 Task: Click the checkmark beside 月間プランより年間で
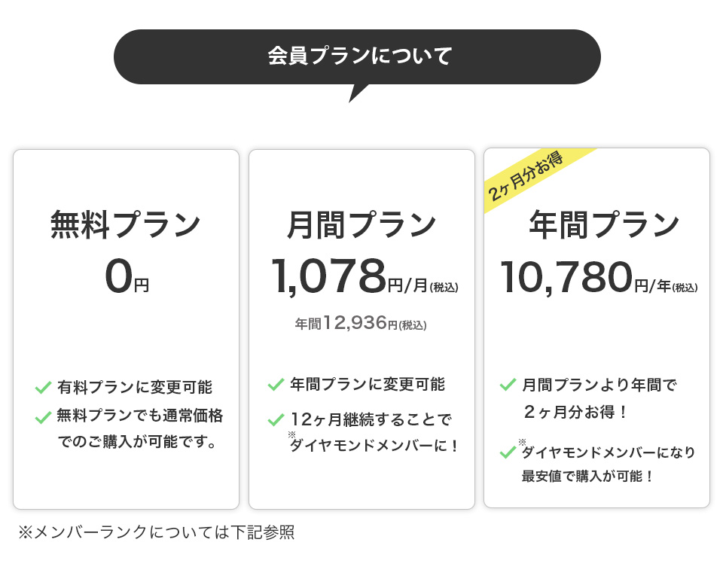click(x=508, y=385)
